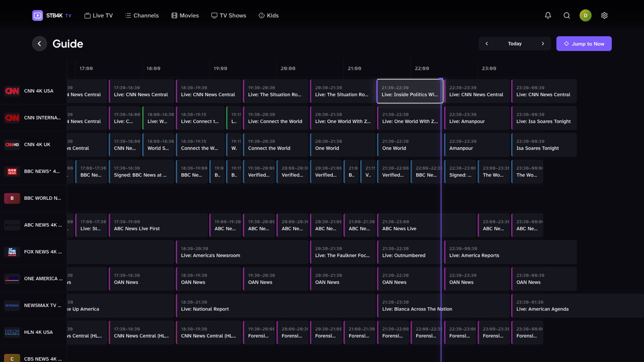Select BBC News 4K channel logo

tap(12, 172)
